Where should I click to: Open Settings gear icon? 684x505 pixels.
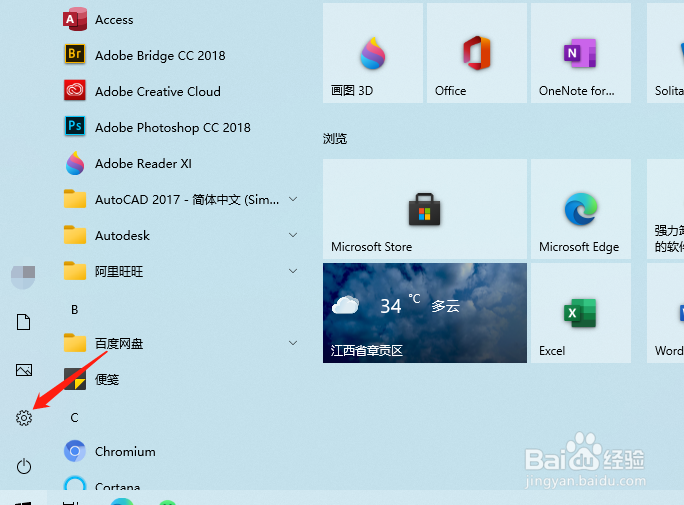[24, 418]
